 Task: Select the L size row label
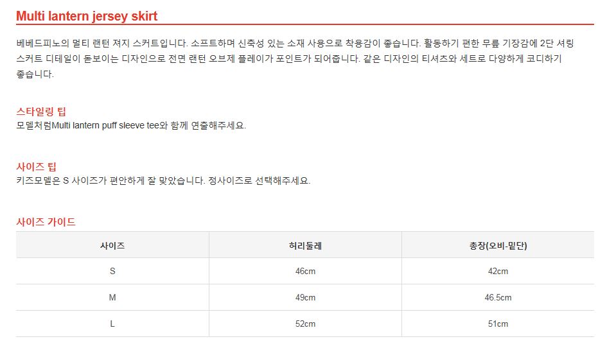112,324
